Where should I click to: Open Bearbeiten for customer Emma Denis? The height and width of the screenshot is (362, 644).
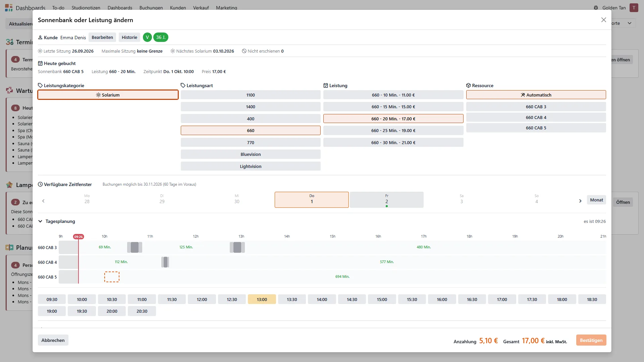[102, 37]
